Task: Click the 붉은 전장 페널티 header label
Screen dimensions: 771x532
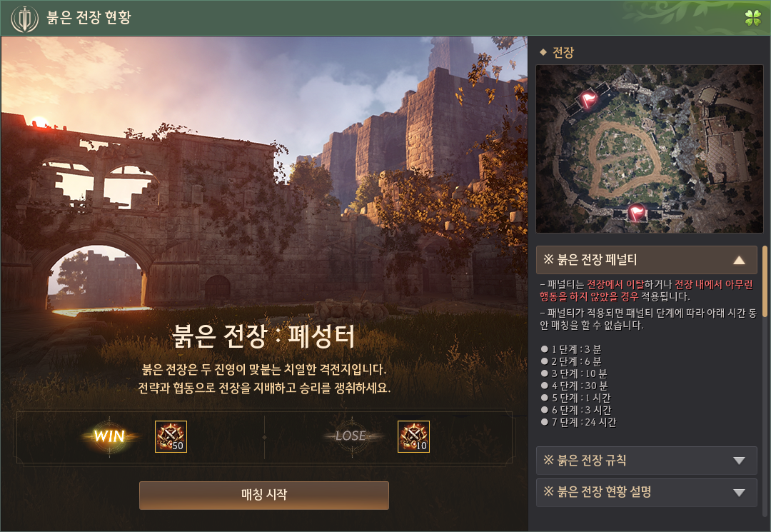Action: 590,260
